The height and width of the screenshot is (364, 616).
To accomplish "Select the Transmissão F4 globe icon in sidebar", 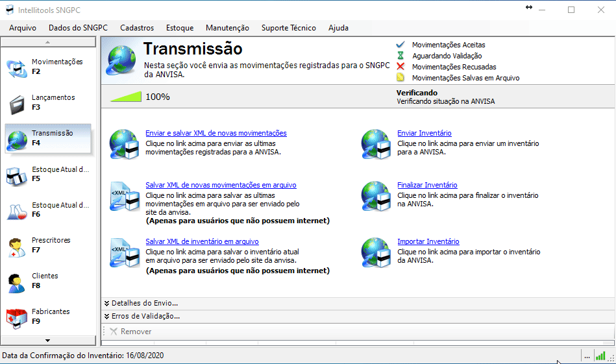I will [x=16, y=140].
